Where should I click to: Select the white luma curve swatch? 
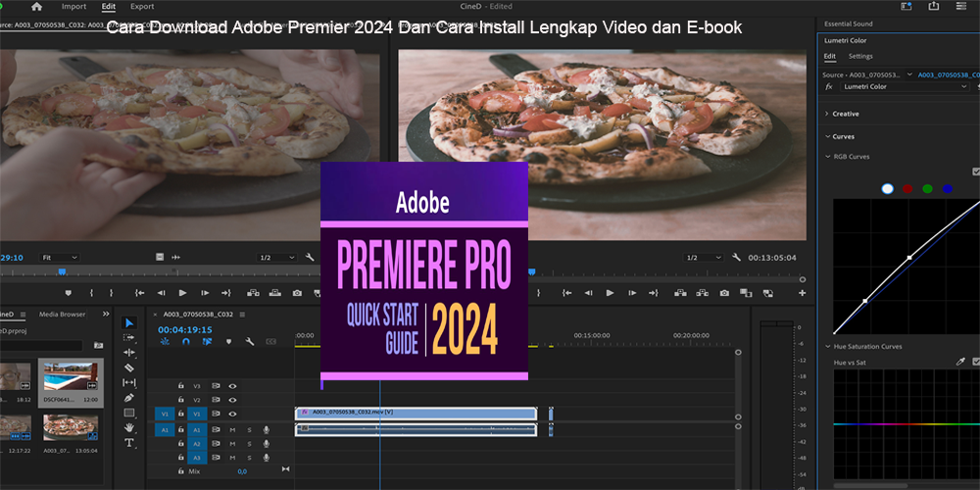[x=888, y=189]
